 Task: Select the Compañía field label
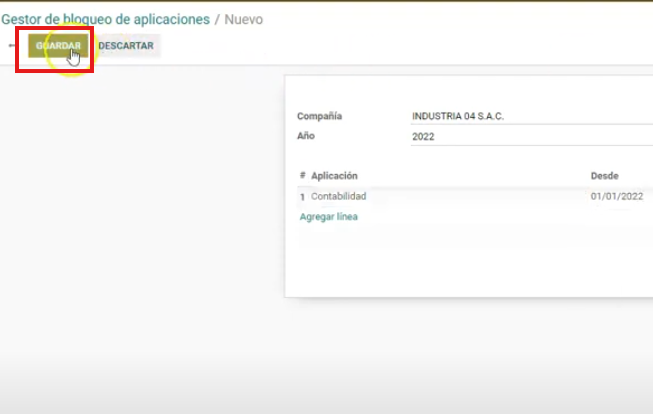point(321,116)
